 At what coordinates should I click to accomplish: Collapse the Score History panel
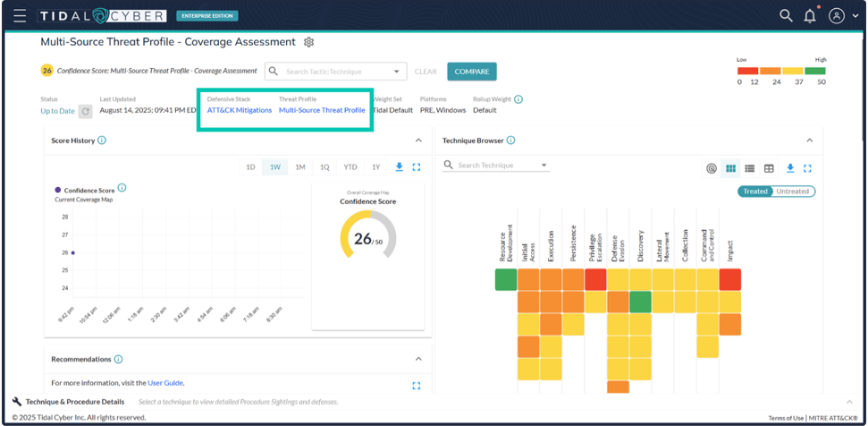click(418, 141)
